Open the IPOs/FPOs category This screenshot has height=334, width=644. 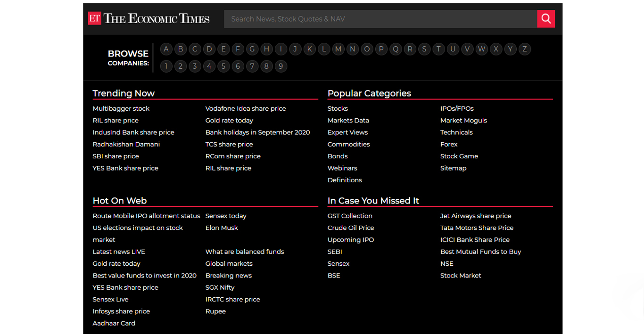pyautogui.click(x=457, y=108)
